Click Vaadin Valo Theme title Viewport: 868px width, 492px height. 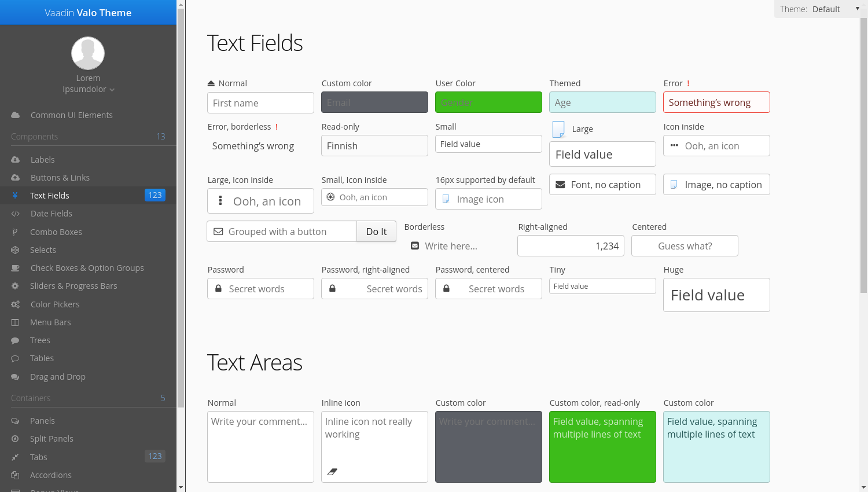[88, 13]
